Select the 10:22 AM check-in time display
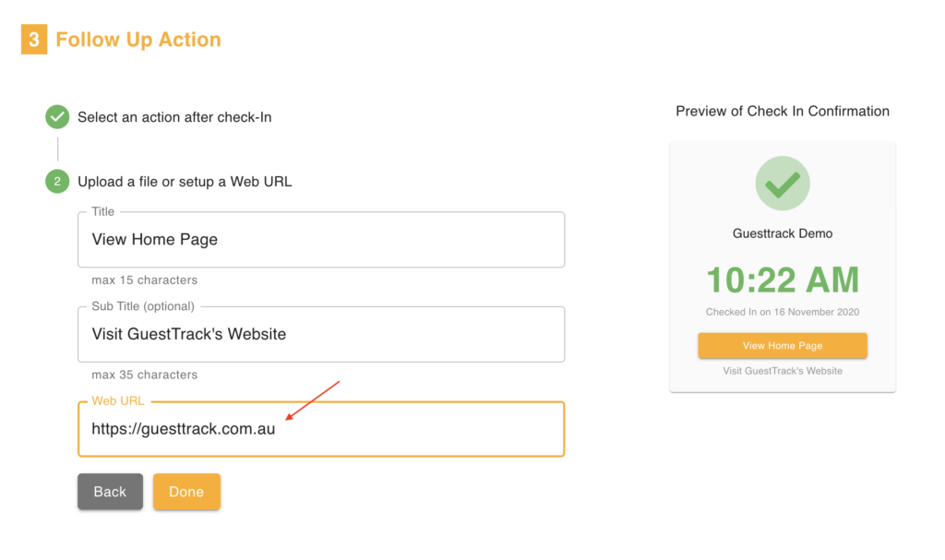Image resolution: width=945 pixels, height=560 pixels. [782, 280]
